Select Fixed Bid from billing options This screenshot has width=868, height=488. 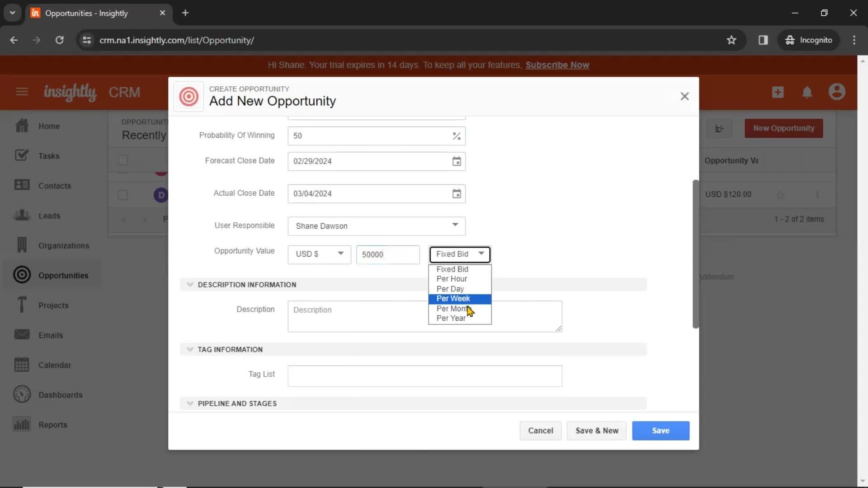point(453,269)
